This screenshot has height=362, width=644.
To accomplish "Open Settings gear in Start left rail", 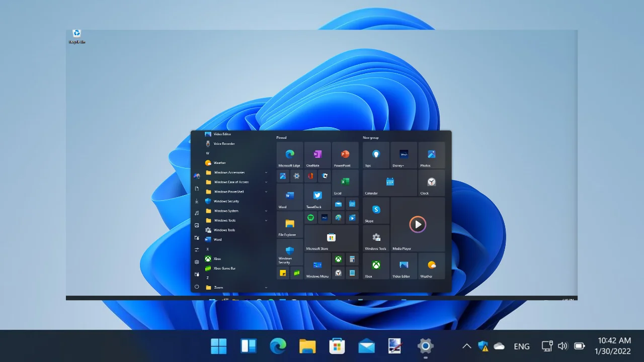I will (x=197, y=262).
